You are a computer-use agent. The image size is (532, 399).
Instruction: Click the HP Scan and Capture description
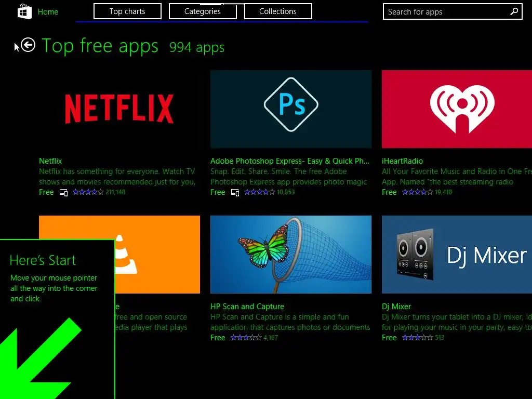click(x=290, y=322)
